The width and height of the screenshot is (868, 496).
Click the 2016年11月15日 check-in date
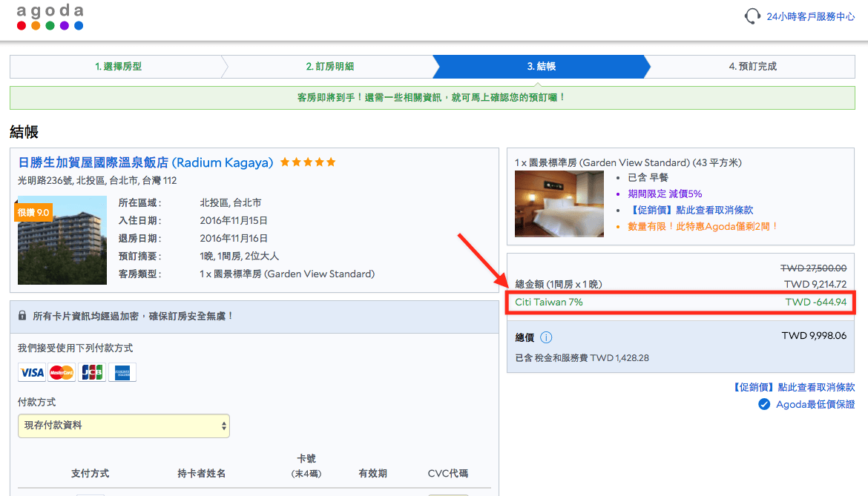click(234, 221)
